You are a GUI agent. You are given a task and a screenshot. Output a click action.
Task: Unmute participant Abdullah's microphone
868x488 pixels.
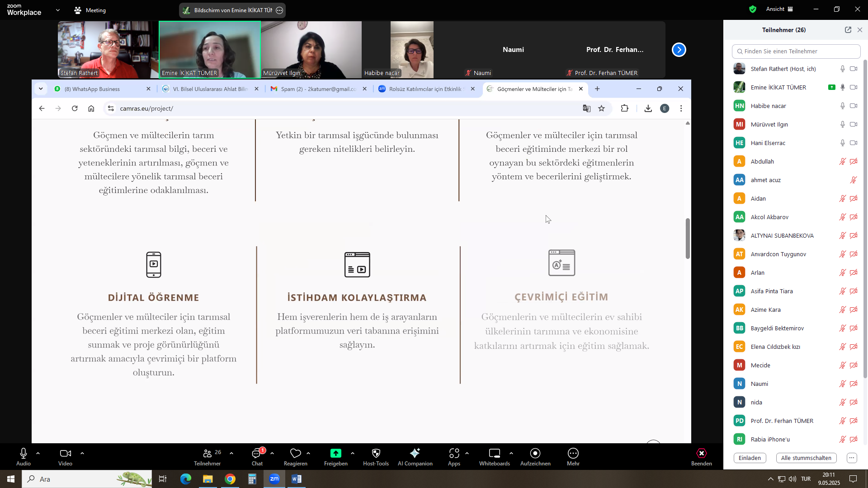point(842,161)
